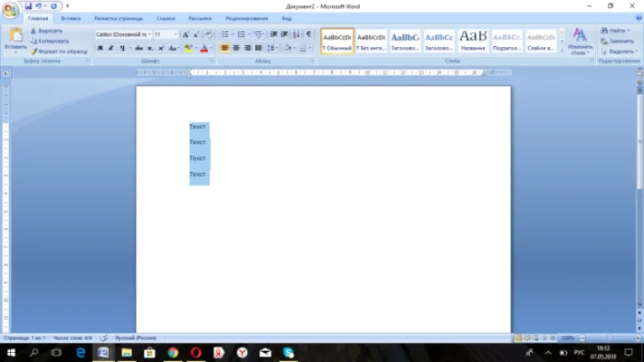Toggle show paragraph marks (¶)

coord(309,34)
